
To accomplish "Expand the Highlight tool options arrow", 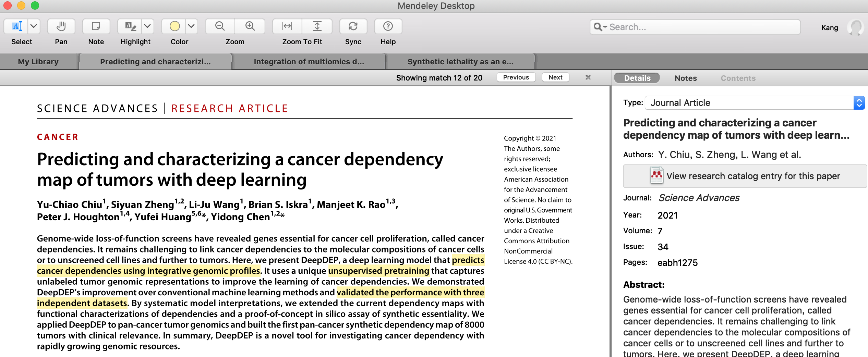I will 147,26.
